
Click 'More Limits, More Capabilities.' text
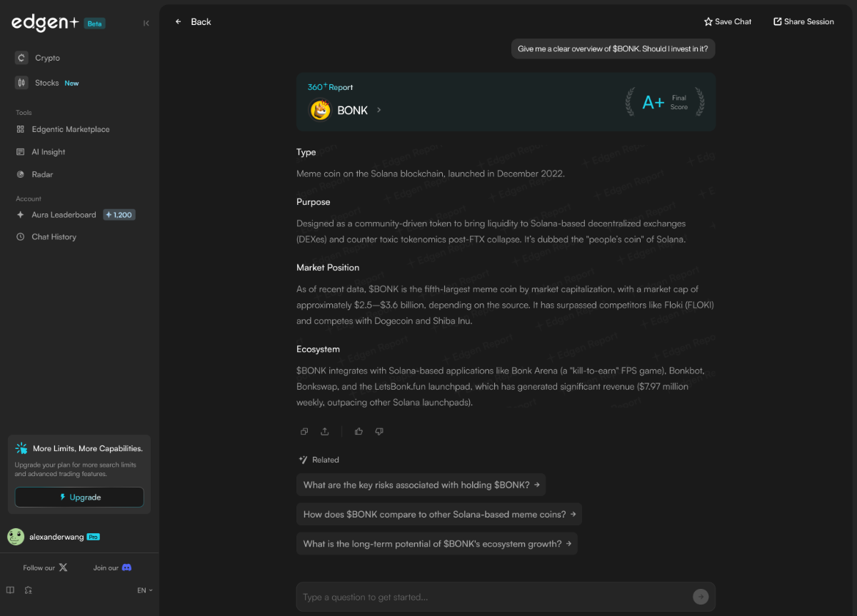point(88,449)
